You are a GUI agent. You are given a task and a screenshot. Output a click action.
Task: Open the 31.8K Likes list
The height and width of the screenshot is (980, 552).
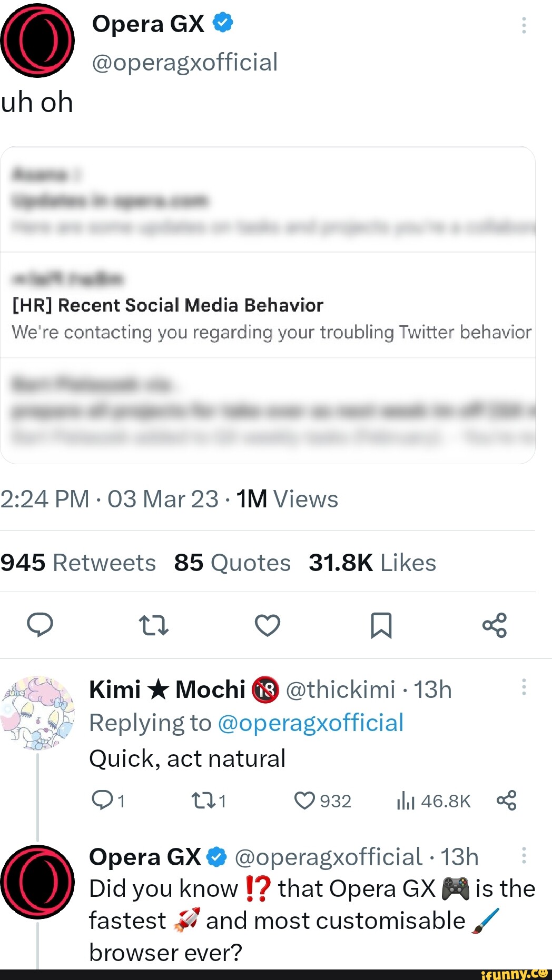point(372,562)
